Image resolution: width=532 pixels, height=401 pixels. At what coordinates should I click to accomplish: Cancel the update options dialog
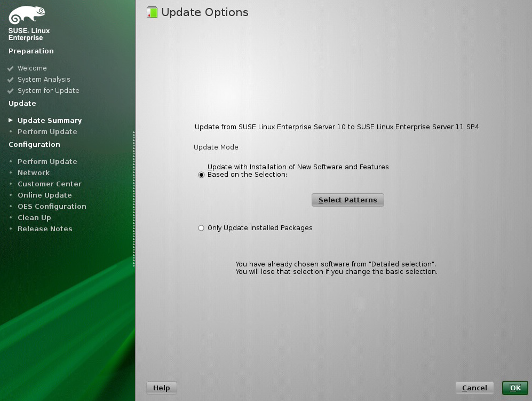tap(474, 388)
